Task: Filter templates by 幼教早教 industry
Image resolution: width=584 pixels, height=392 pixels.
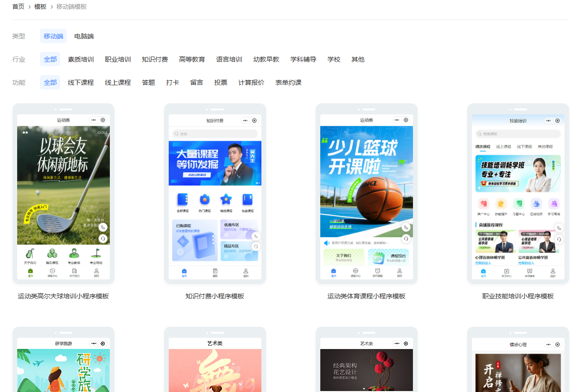Action: point(266,59)
